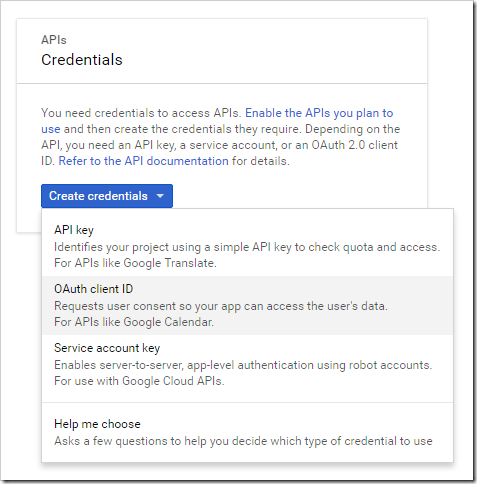Screen dimensions: 477x484
Task: Click the "For APIs like Google Calendar" line
Action: (x=134, y=322)
